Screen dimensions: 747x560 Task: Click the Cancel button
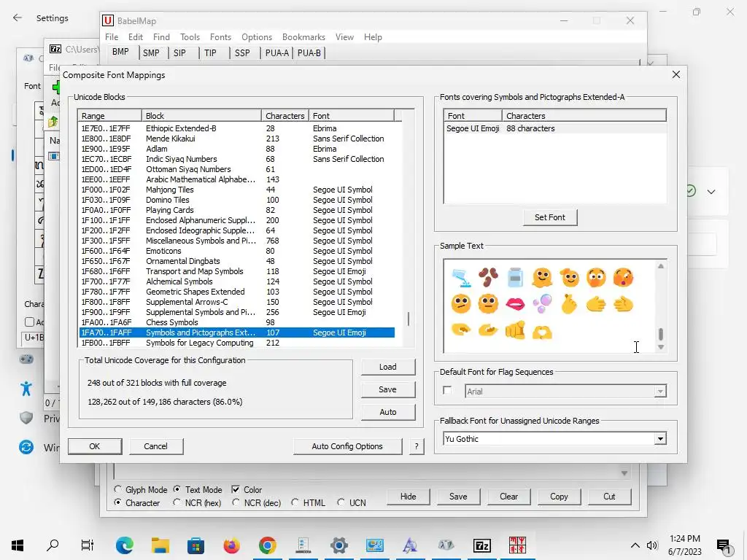pos(156,446)
